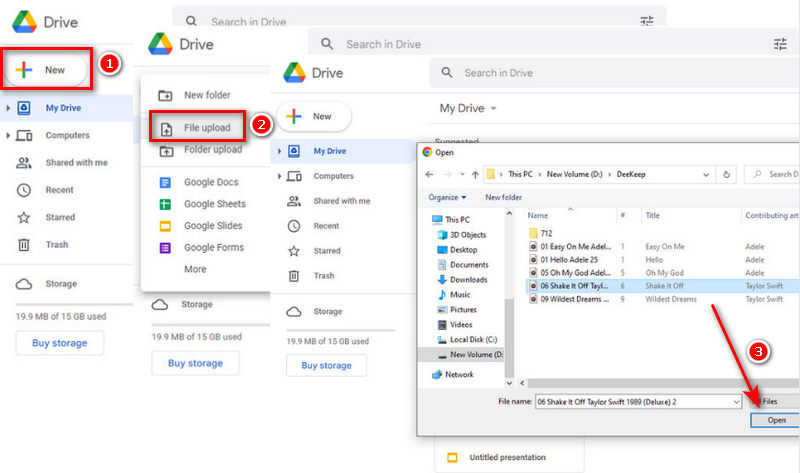The width and height of the screenshot is (800, 473).
Task: Create a Google Sheets file from the menu
Action: [214, 204]
